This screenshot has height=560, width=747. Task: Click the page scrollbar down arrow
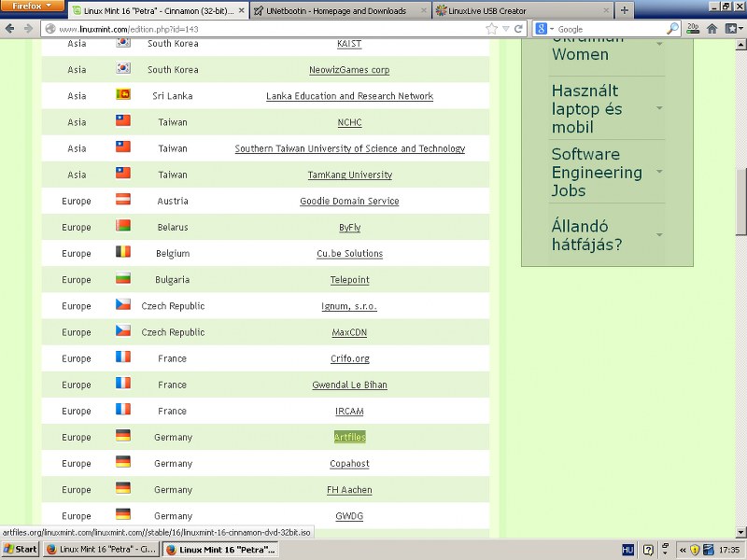coord(740,532)
